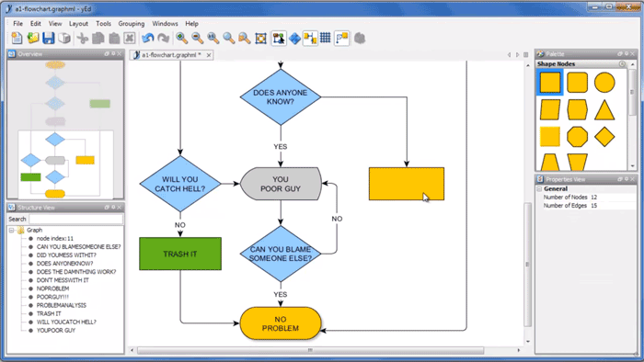This screenshot has height=362, width=644.
Task: Reset zoom with the 1:1 magnifier icon
Action: [213, 38]
